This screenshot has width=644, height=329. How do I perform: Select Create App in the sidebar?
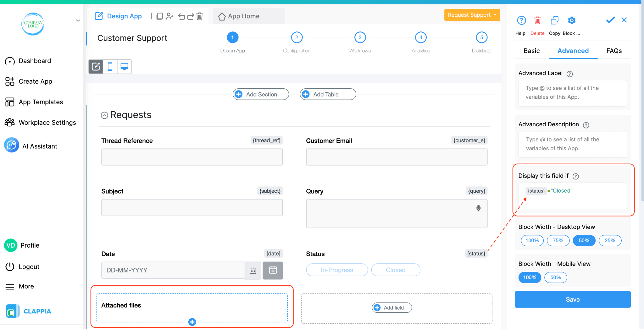[x=29, y=81]
